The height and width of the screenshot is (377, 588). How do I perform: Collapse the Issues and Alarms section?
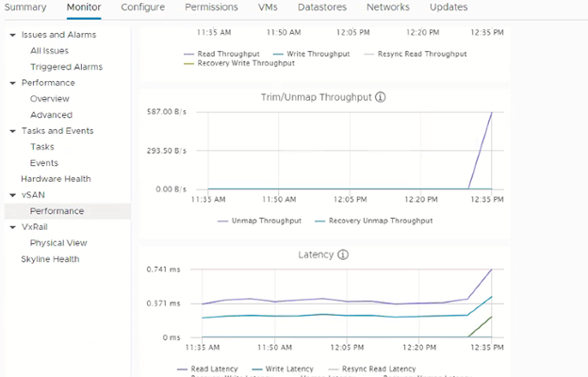pos(12,35)
